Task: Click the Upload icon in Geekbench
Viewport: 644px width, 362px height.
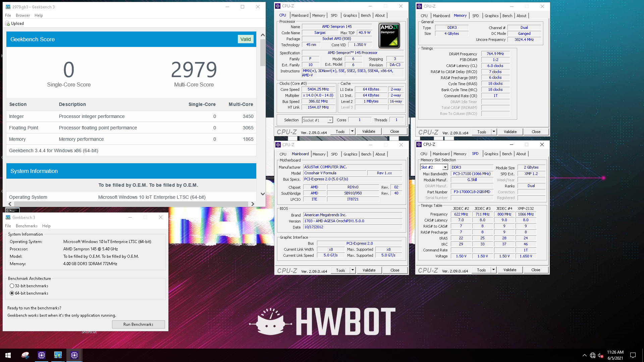Action: tap(7, 23)
